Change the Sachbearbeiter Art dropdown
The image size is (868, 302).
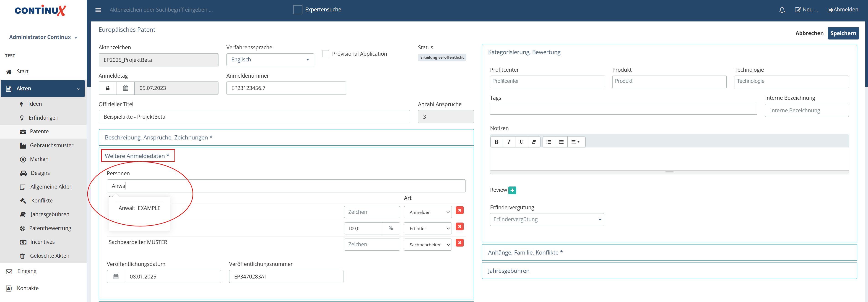pyautogui.click(x=428, y=245)
